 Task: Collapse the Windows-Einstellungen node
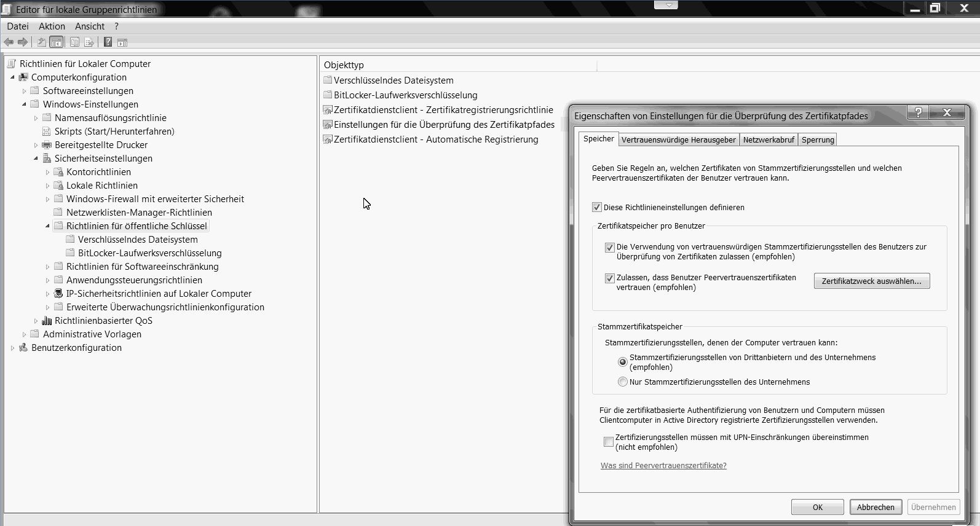24,104
